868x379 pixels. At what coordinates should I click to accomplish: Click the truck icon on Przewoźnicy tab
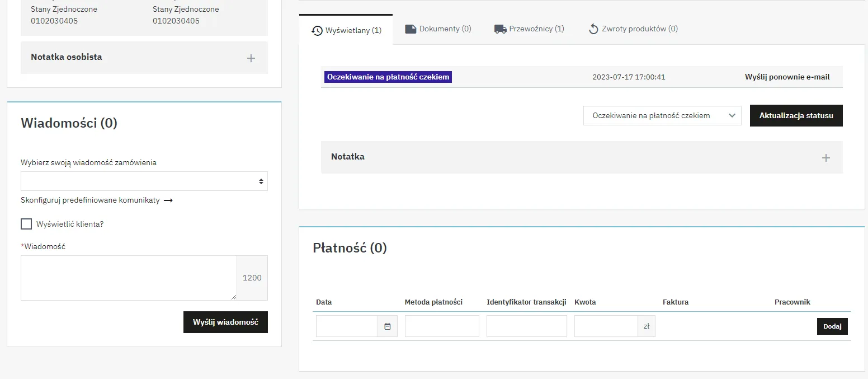coord(500,29)
